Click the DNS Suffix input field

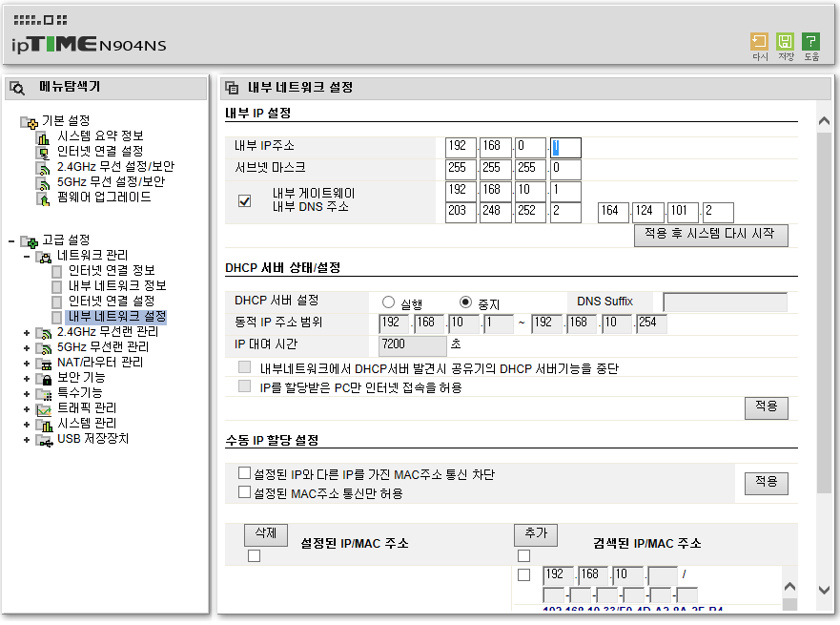click(x=725, y=302)
